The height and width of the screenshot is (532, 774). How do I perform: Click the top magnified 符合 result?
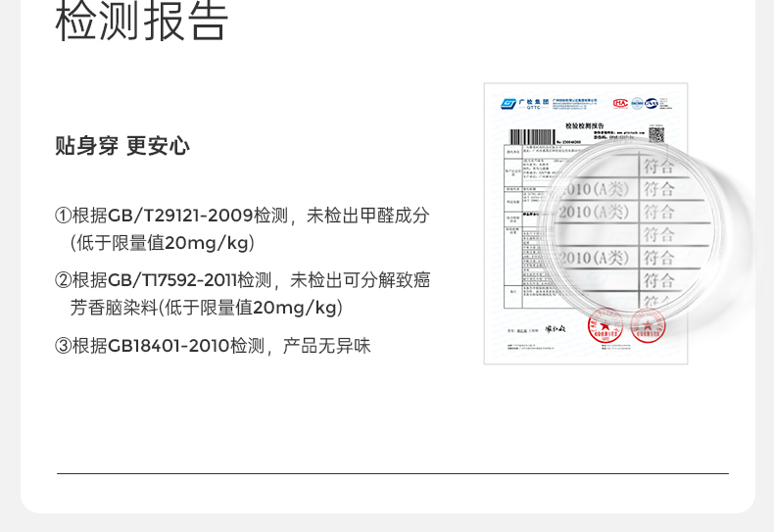click(x=657, y=163)
